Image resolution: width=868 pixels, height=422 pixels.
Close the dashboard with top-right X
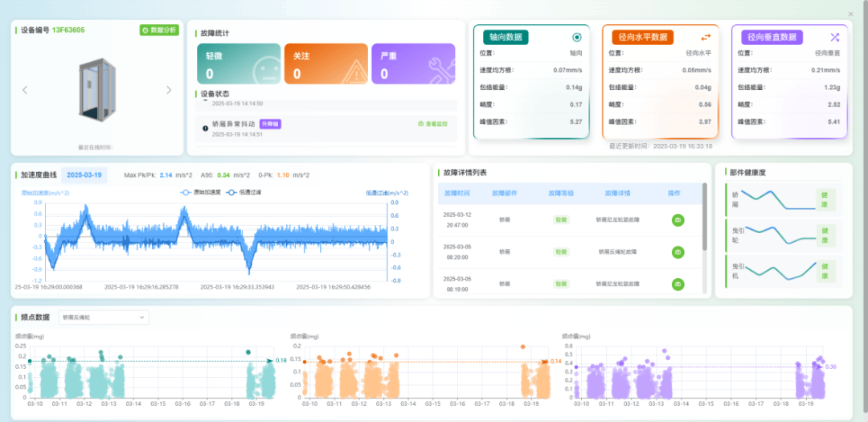[851, 14]
